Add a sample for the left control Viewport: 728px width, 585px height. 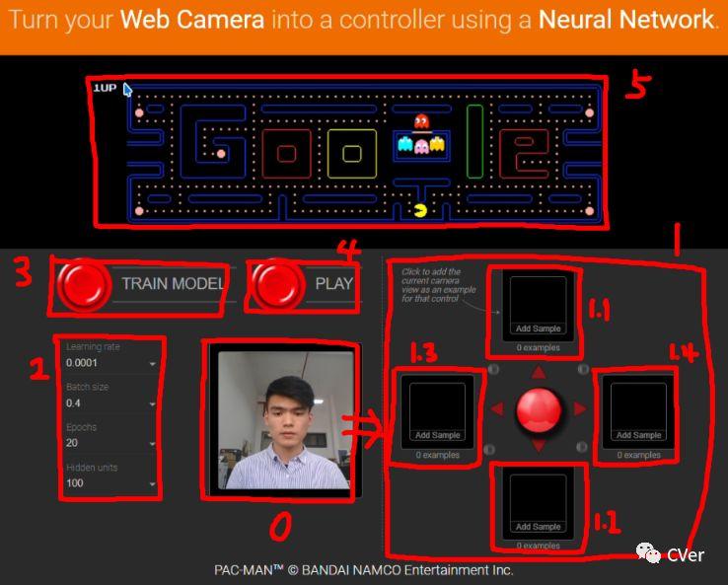tap(437, 412)
